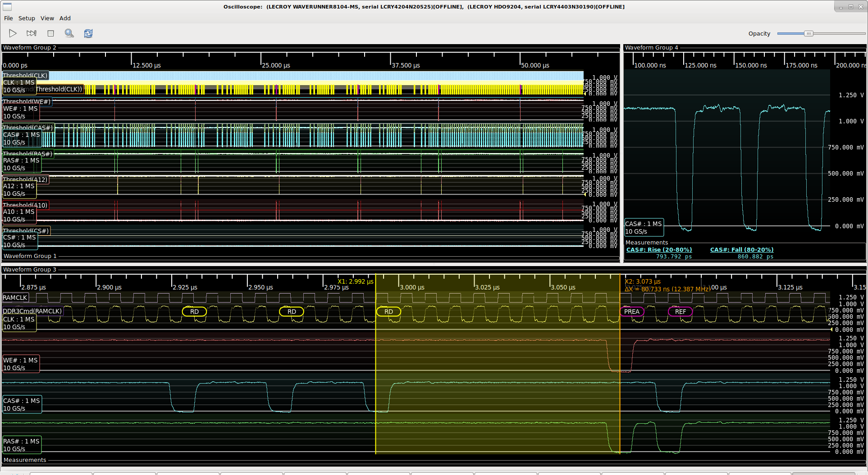868x475 pixels.
Task: Select CAS# Rise (20-80%) measurement link
Action: coord(659,250)
